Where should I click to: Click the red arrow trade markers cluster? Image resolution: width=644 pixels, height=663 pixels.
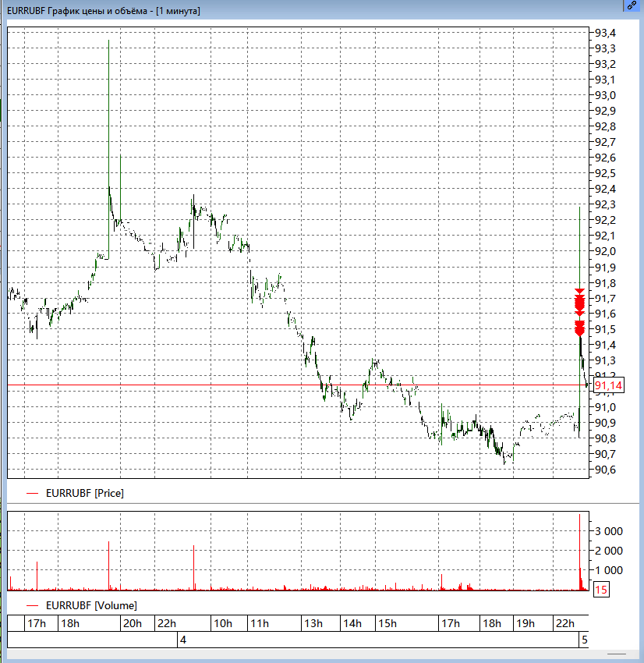point(579,312)
